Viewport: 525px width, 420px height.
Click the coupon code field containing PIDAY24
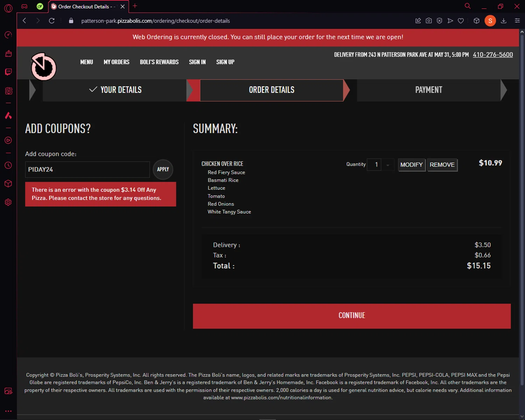(x=87, y=169)
